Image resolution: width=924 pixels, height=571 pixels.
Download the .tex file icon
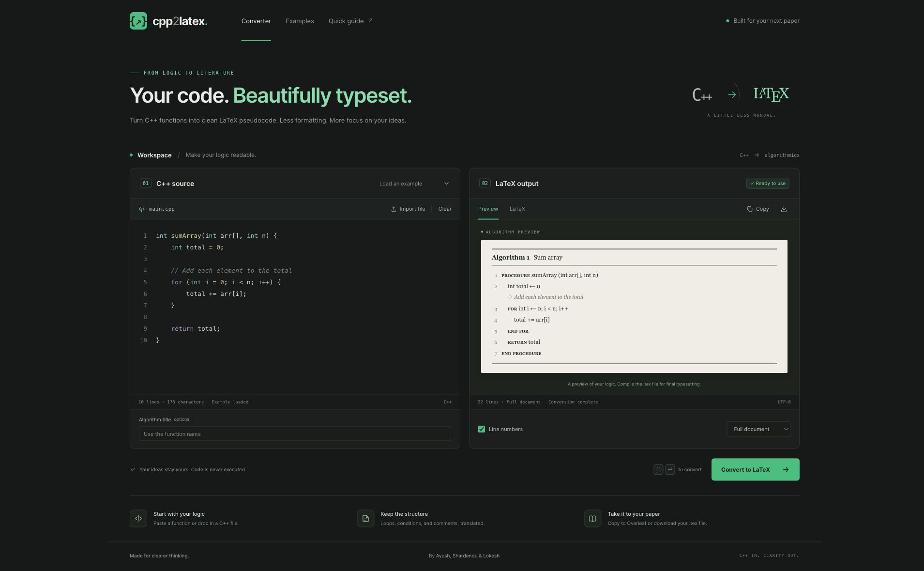[784, 209]
